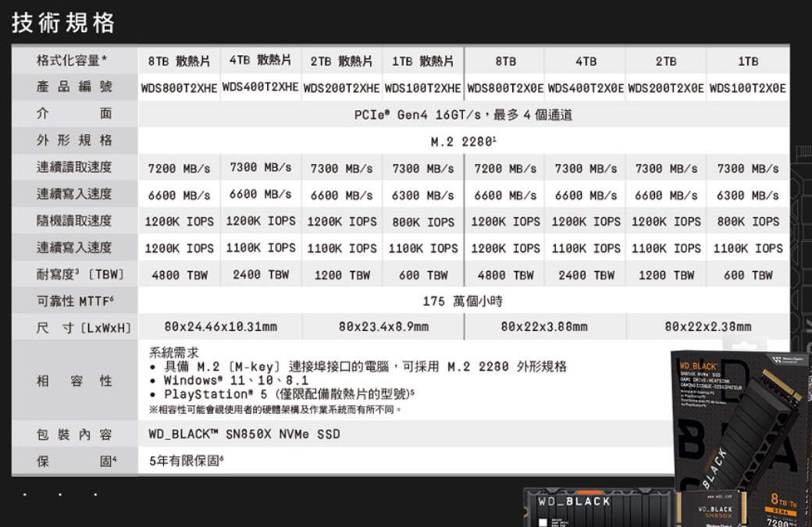Select the 相容性 row label
This screenshot has height=527, width=812.
click(74, 381)
